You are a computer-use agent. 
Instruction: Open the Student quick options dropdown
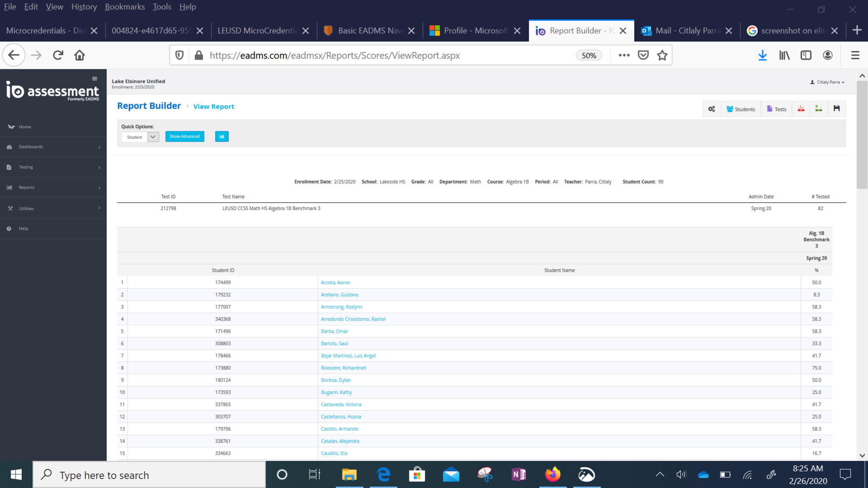(153, 137)
